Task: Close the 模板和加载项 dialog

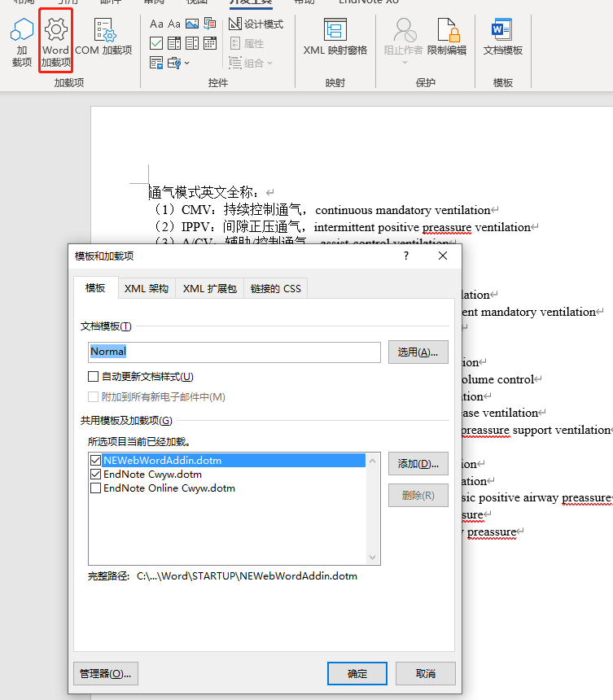Action: [x=442, y=256]
